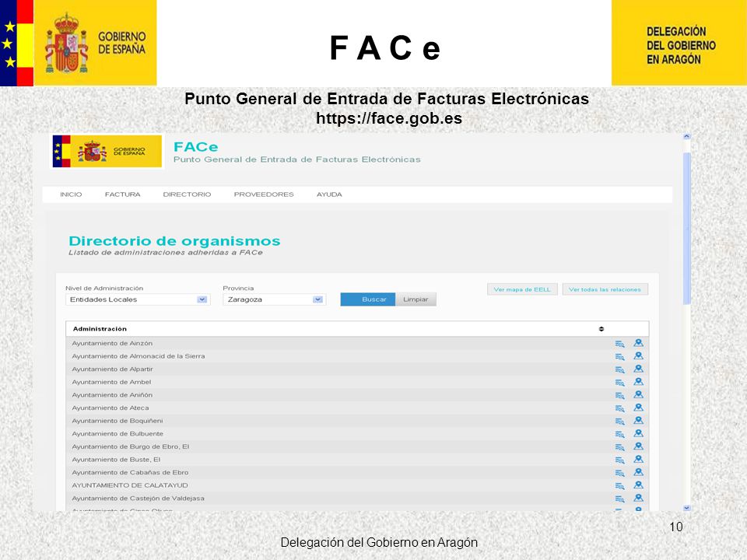Show map pin for Castejón de Valdejasa
This screenshot has height=560, width=747.
(x=638, y=498)
